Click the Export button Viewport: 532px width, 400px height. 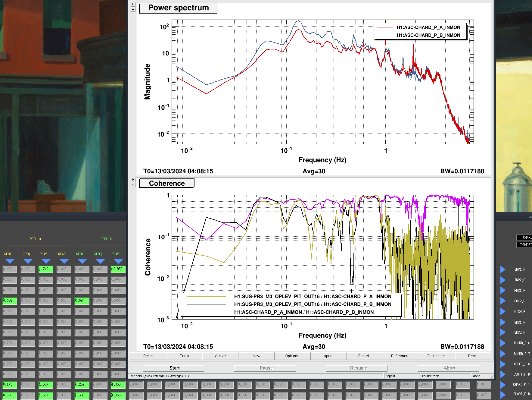365,356
